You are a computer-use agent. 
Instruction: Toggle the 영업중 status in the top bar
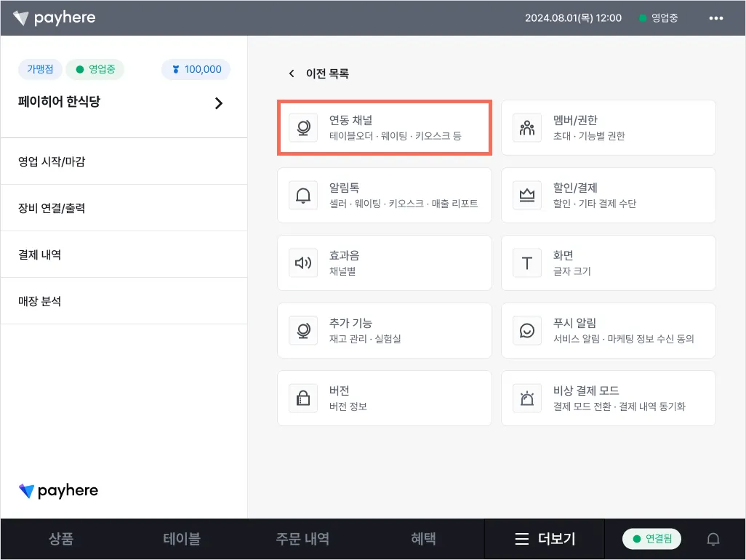click(658, 18)
